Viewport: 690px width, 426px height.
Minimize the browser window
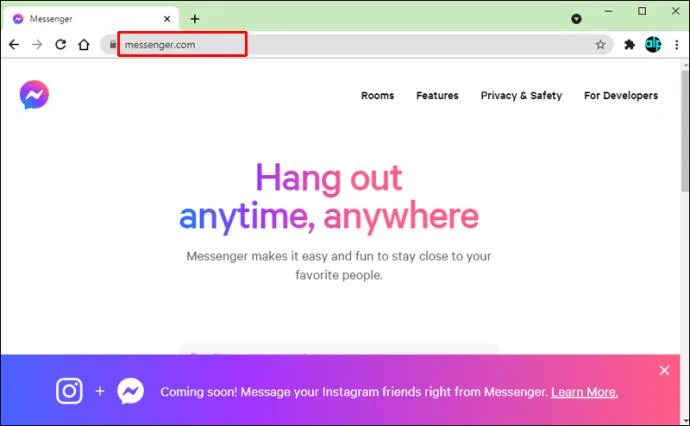609,11
